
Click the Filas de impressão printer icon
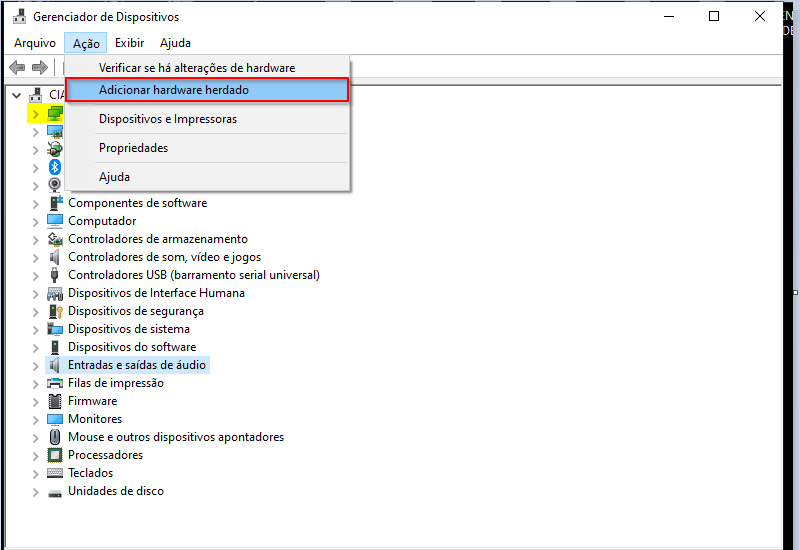[55, 383]
